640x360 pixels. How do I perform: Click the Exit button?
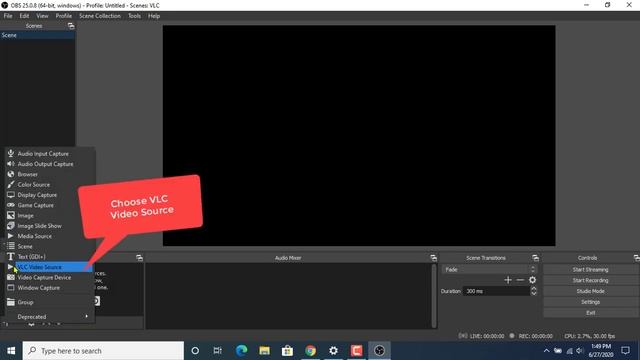[x=590, y=313]
